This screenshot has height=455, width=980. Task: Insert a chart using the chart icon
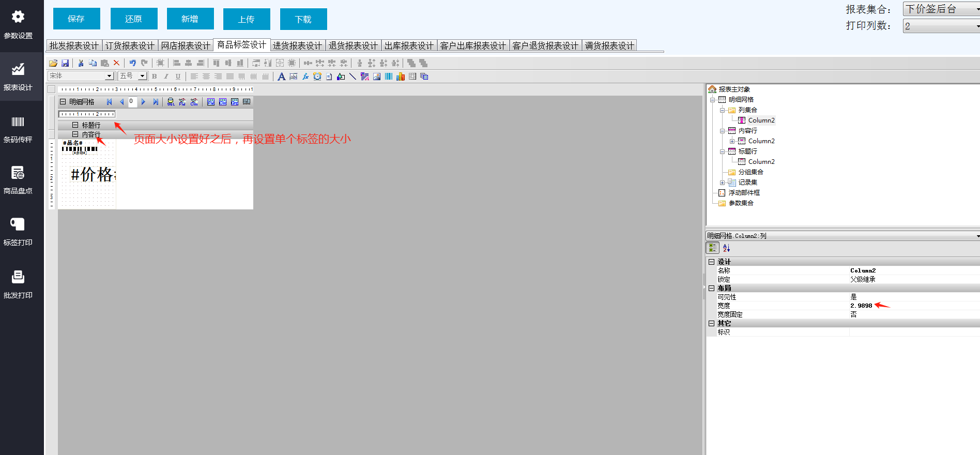[x=401, y=77]
